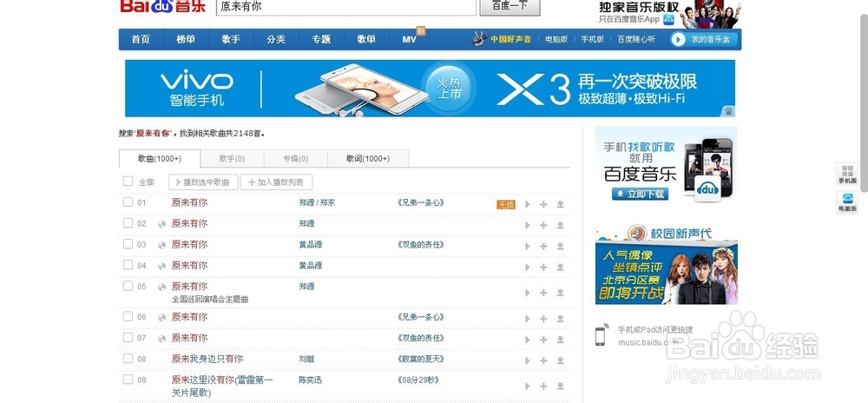
Task: Open 我的音乐盒 button
Action: (x=704, y=39)
